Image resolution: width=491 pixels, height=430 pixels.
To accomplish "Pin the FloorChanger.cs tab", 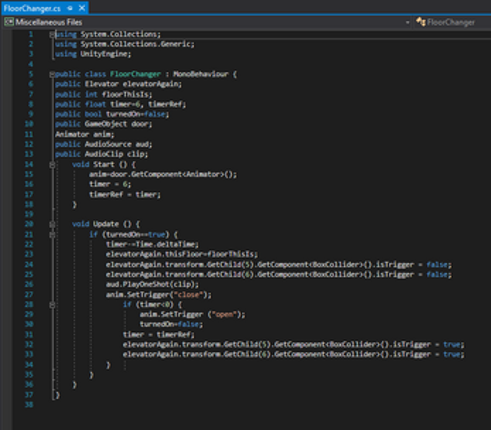I will click(x=70, y=8).
